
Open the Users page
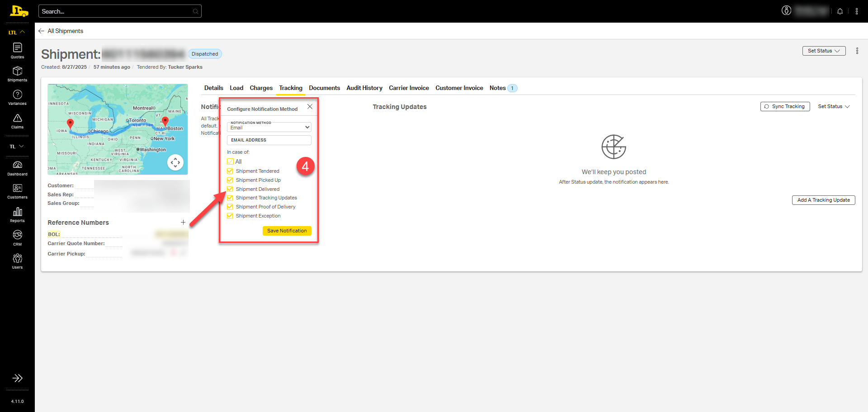[17, 261]
